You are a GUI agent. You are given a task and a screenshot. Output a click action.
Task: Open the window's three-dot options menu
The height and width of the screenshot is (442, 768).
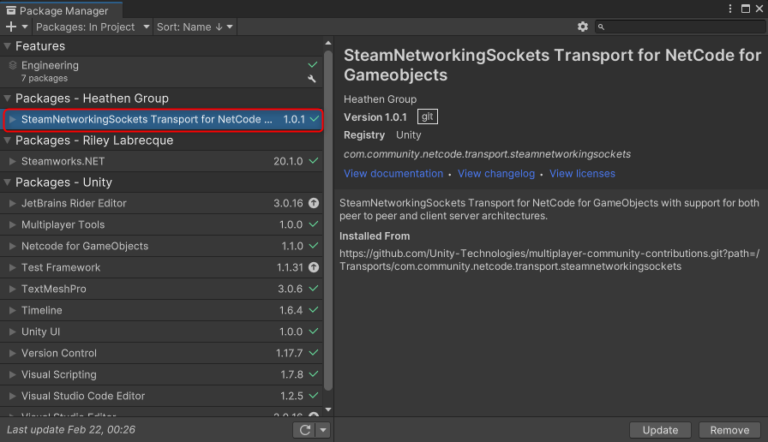pos(731,9)
